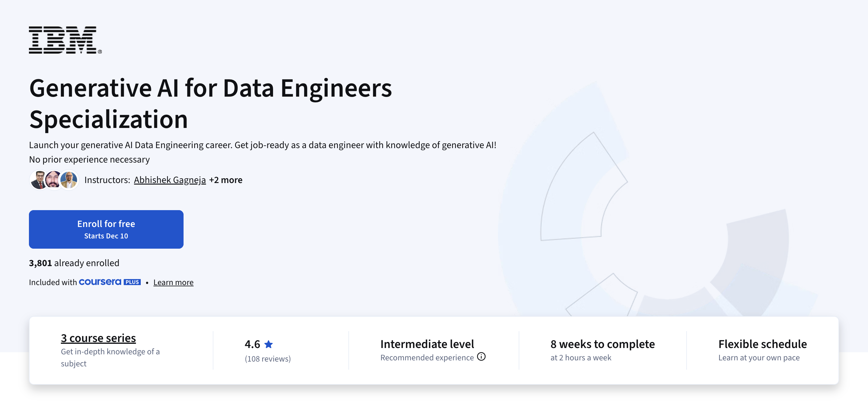View the 108 reviews
868x404 pixels.
[x=268, y=359]
